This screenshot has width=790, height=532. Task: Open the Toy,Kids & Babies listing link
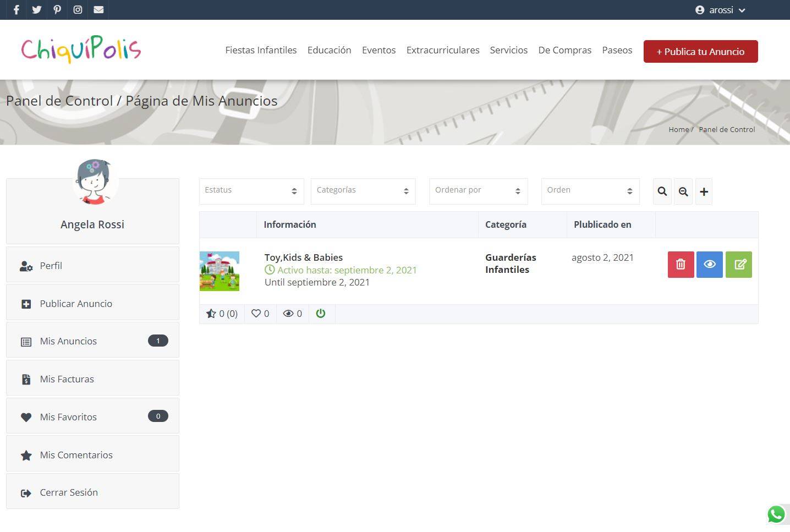pyautogui.click(x=304, y=257)
